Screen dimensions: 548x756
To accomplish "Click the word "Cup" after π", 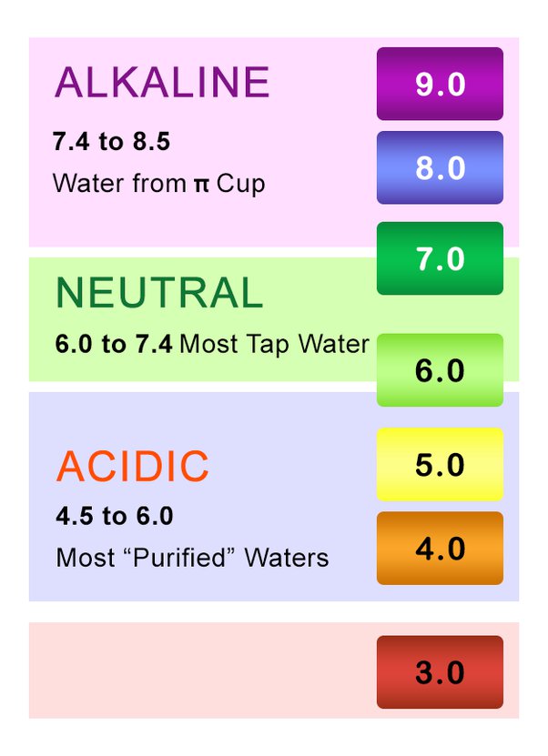I will pos(240,184).
